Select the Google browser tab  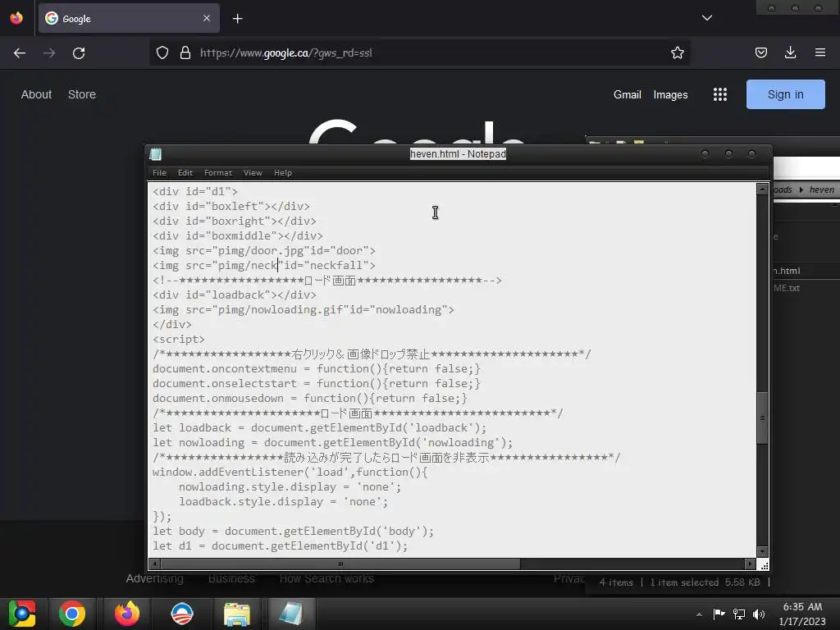point(129,18)
